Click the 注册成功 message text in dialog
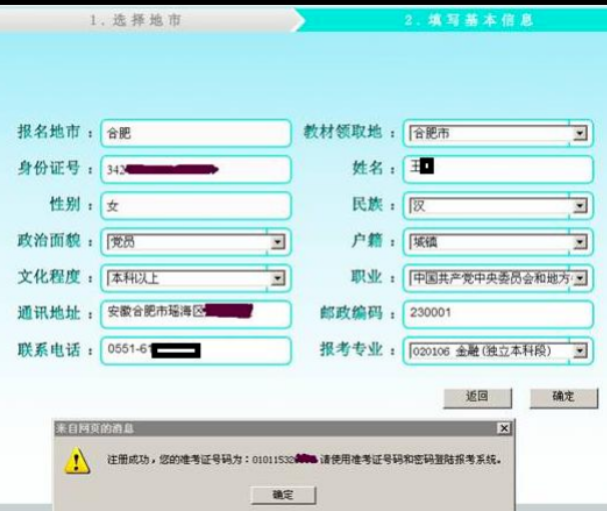 304,460
